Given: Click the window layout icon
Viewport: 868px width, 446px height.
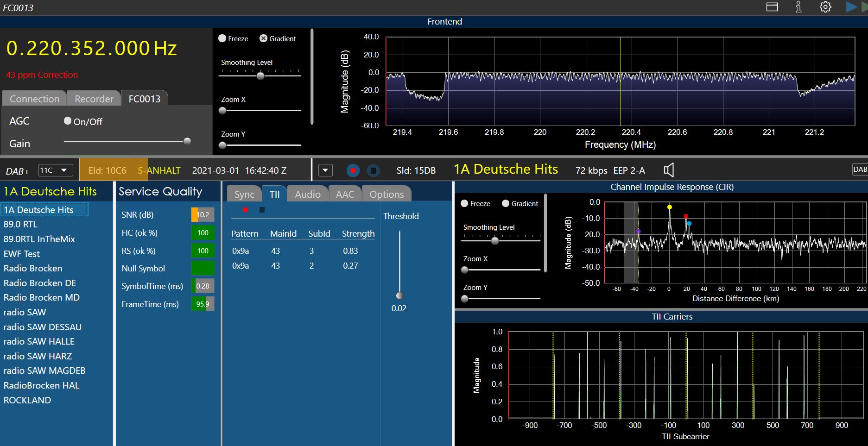Looking at the screenshot, I should (772, 7).
